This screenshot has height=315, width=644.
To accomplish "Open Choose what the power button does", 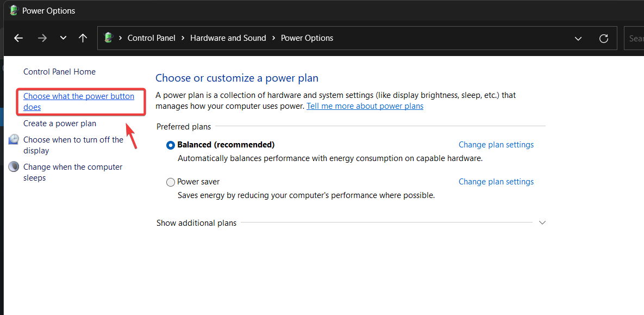I will coord(78,102).
